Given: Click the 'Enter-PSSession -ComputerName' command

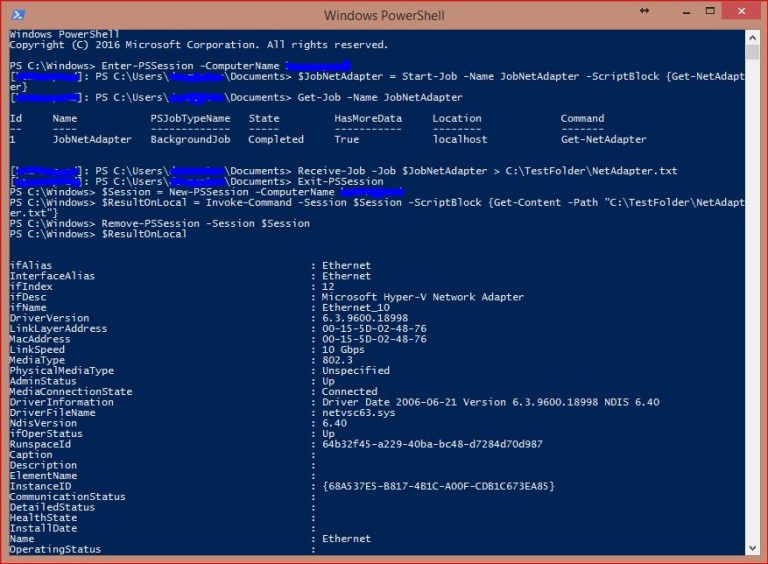Looking at the screenshot, I should click(x=190, y=66).
